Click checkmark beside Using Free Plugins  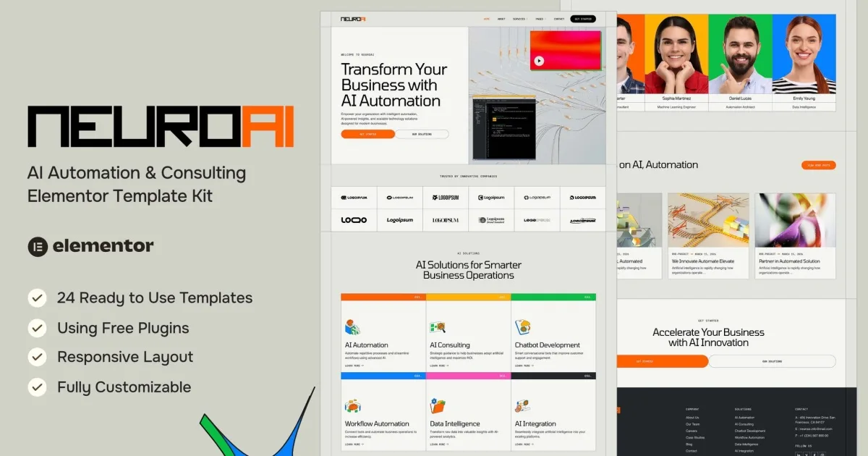click(37, 328)
